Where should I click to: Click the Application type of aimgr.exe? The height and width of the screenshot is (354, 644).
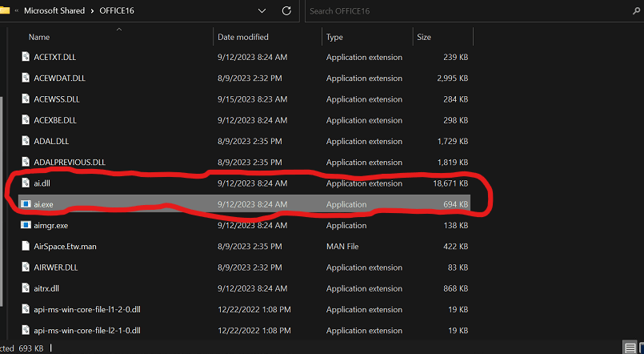[346, 225]
